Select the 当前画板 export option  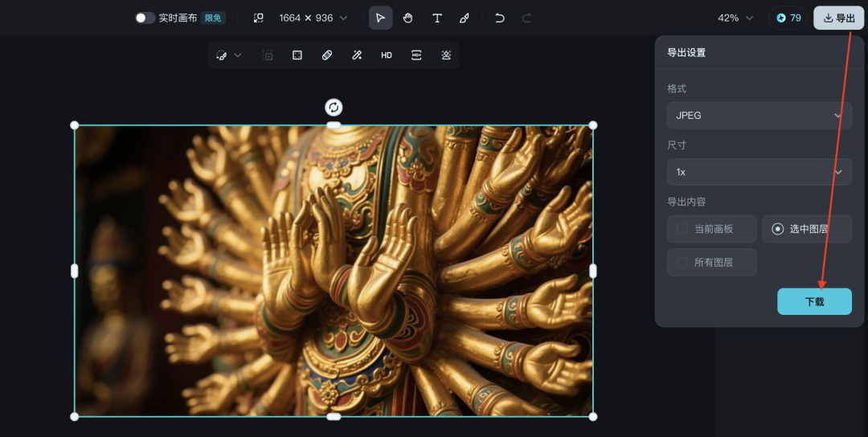[712, 229]
